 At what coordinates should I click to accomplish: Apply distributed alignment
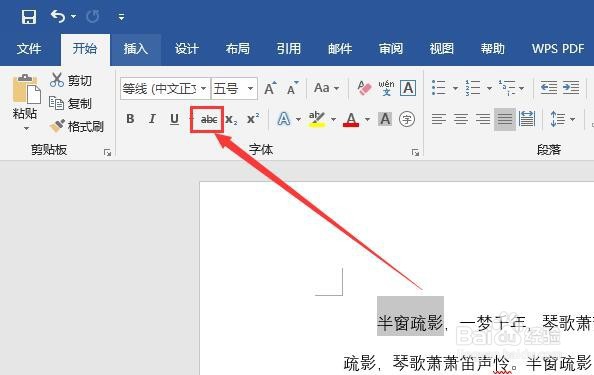coord(527,119)
